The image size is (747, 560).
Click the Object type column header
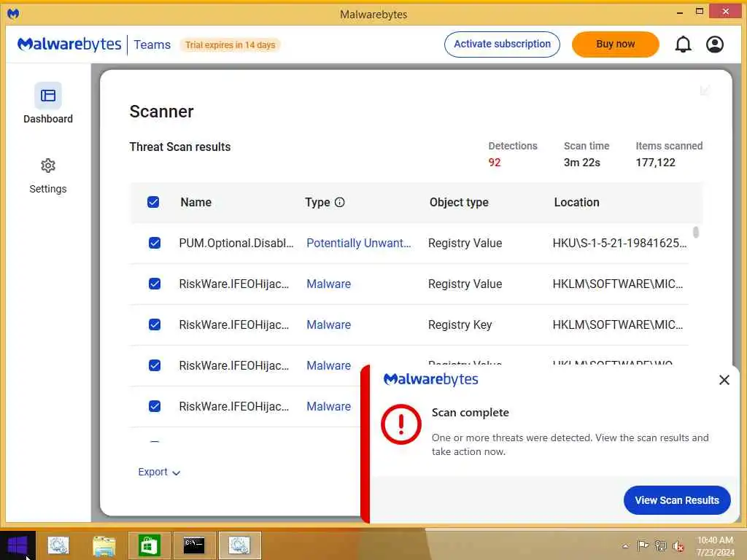[x=459, y=203]
